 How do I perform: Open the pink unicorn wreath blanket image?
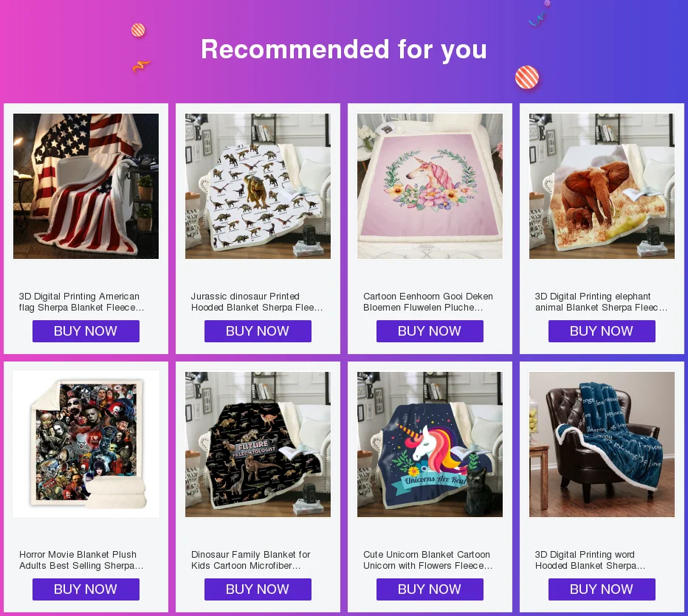430,187
